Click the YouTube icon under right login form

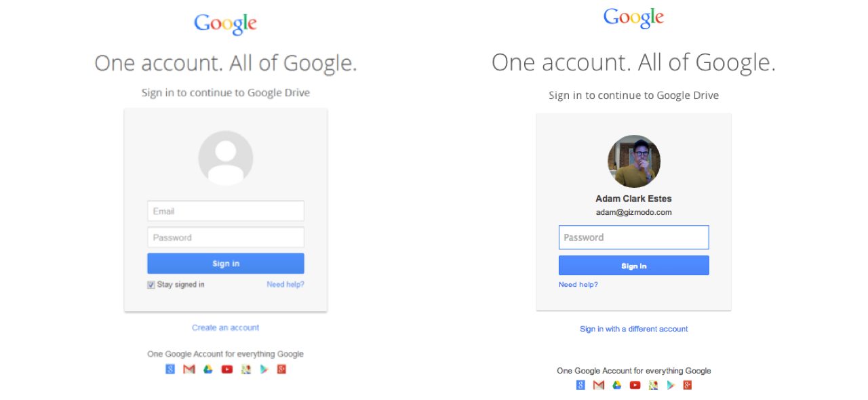coord(635,385)
